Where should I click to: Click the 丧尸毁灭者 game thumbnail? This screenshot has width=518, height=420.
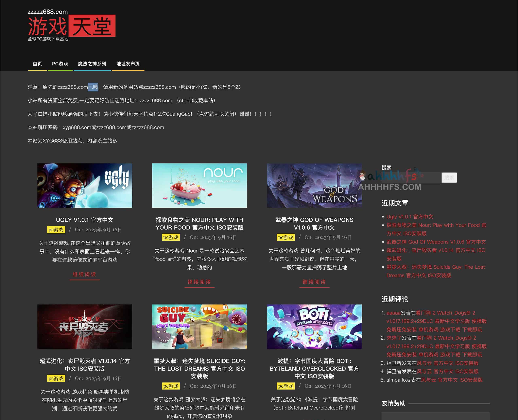tap(85, 326)
